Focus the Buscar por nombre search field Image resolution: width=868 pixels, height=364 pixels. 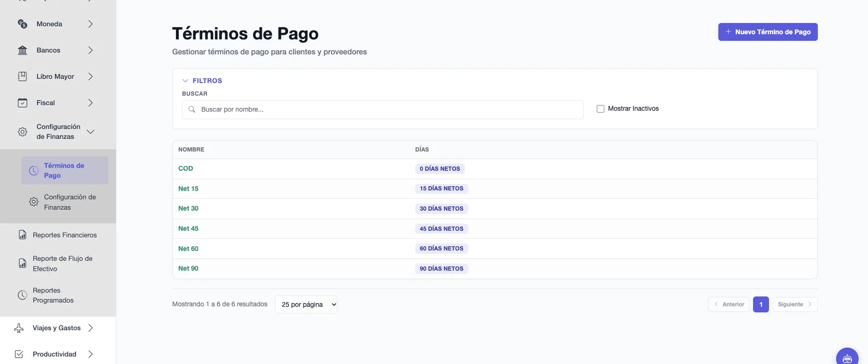[382, 109]
